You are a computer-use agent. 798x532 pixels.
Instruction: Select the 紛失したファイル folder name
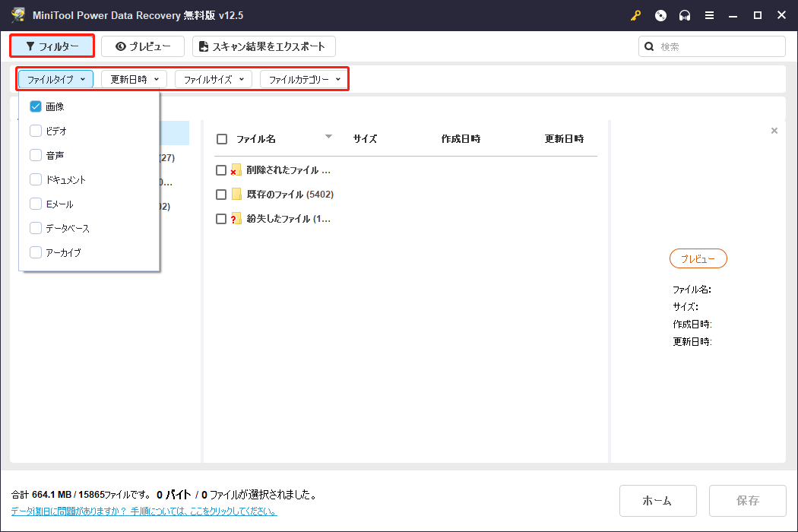click(x=289, y=219)
